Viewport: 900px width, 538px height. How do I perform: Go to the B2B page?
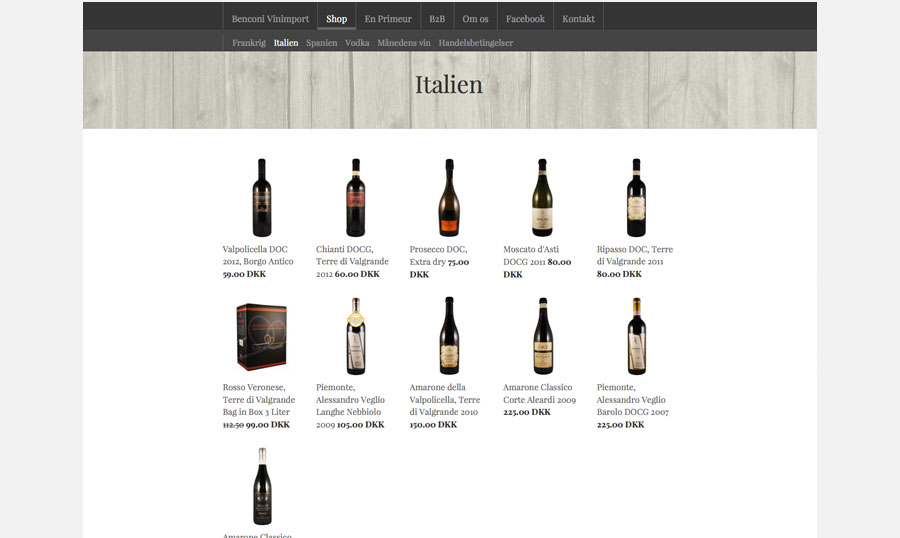(x=437, y=19)
